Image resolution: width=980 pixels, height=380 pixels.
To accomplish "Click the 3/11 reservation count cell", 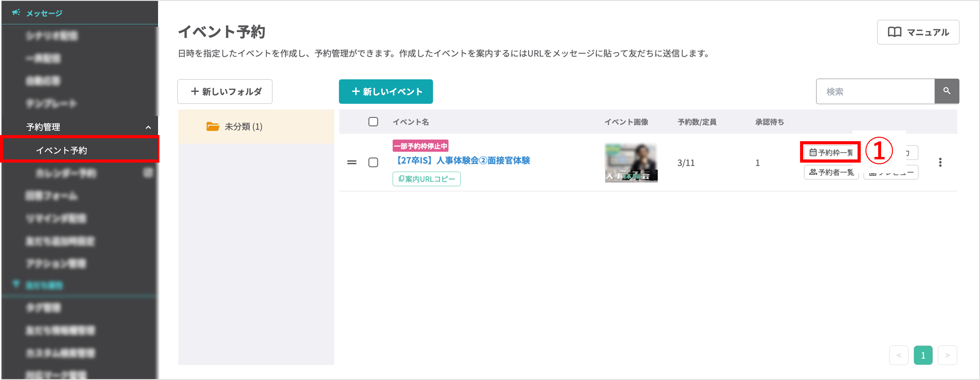I will click(x=686, y=163).
